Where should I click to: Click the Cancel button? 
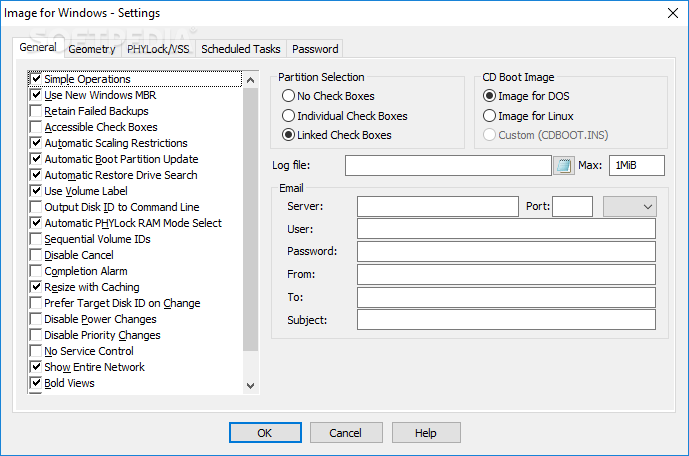point(346,433)
